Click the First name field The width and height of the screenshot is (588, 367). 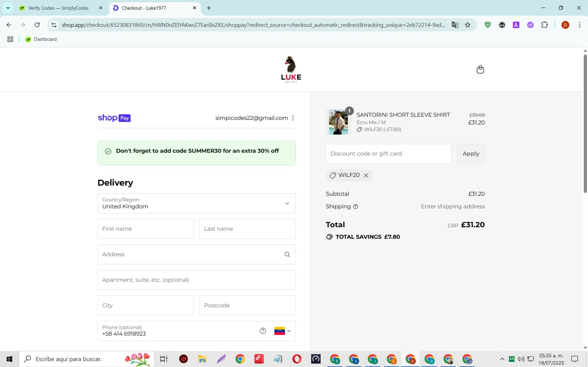[146, 229]
